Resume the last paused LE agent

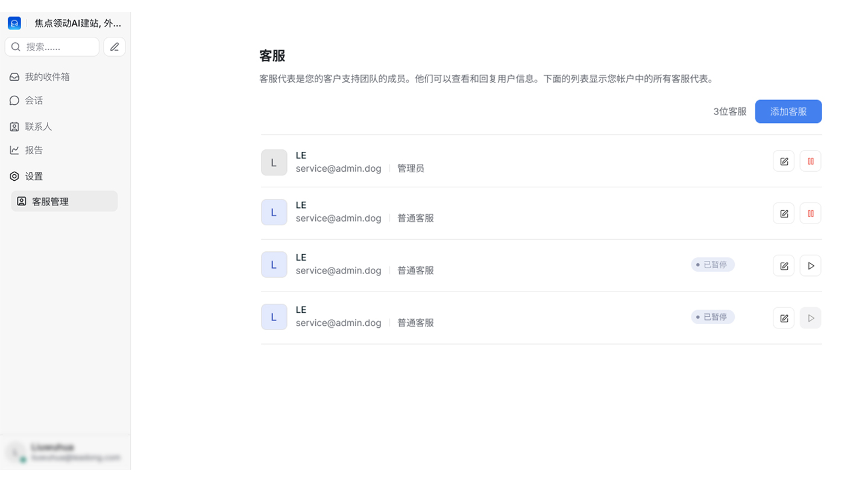click(811, 318)
